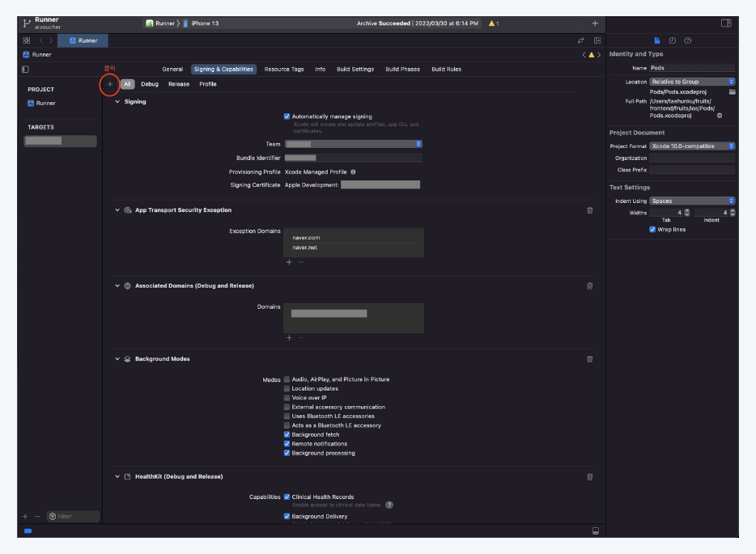The image size is (756, 554).
Task: Click the add capability plus button
Action: tap(110, 84)
